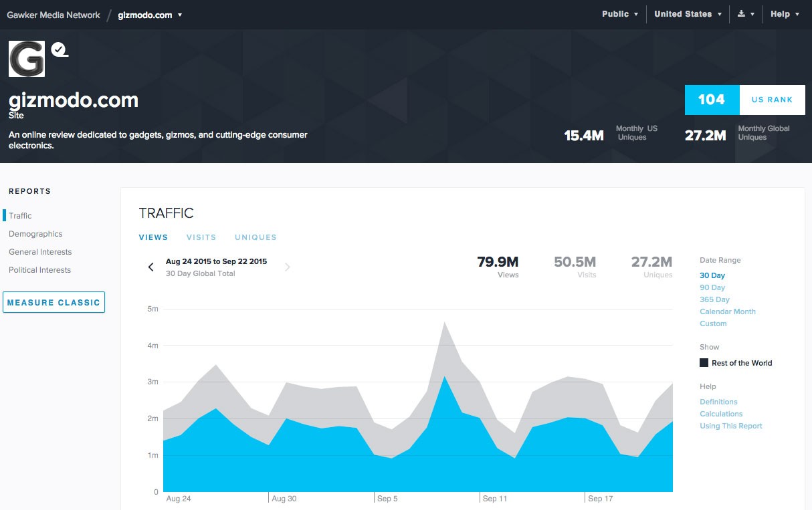Open the Demographics report
812x510 pixels.
point(35,234)
